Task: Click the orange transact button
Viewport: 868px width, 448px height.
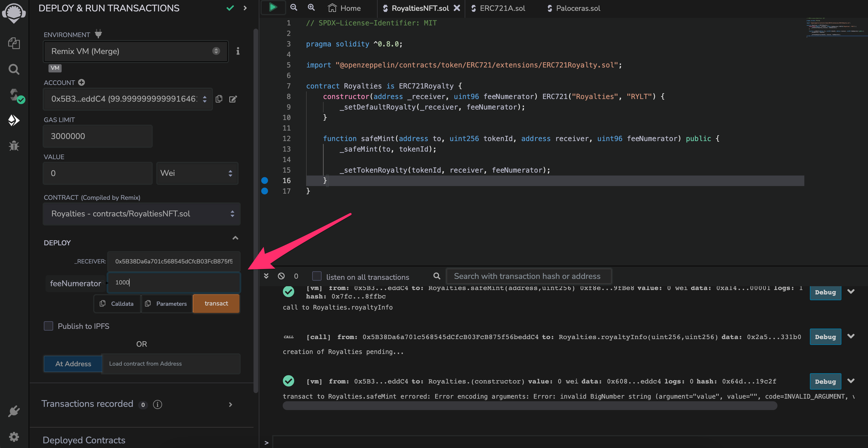Action: [x=216, y=303]
